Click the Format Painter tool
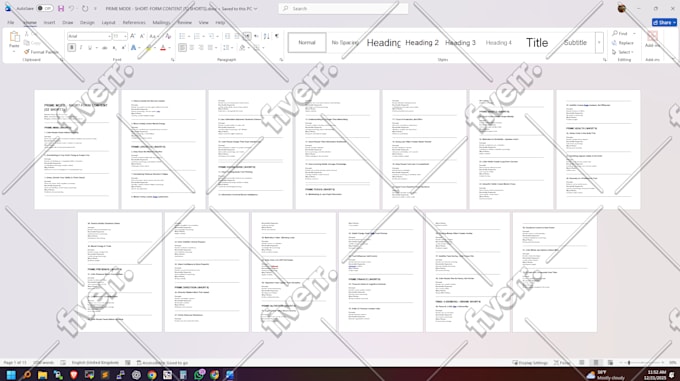680x381 pixels. [x=41, y=52]
